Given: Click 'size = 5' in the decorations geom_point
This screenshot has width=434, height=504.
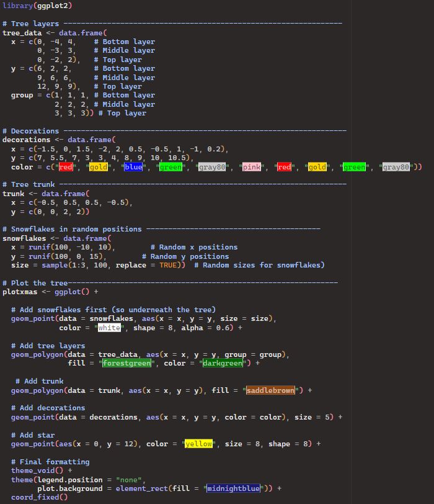Looking at the screenshot, I should [x=312, y=417].
